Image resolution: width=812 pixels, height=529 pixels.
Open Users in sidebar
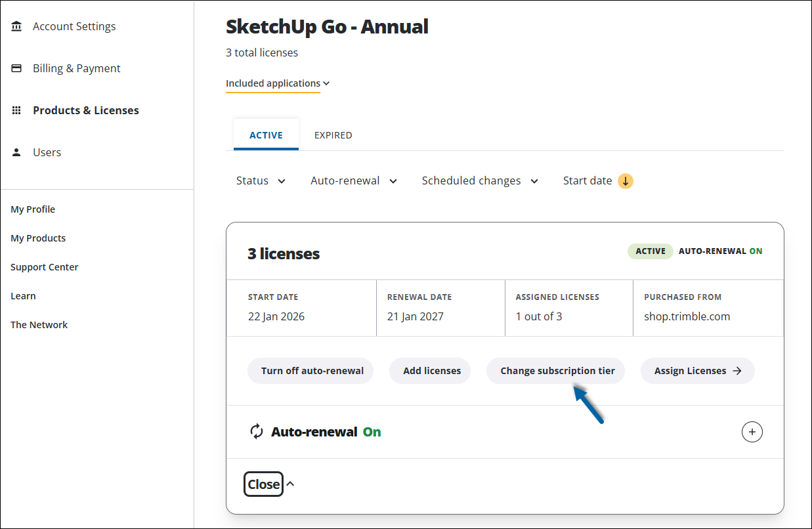[47, 152]
